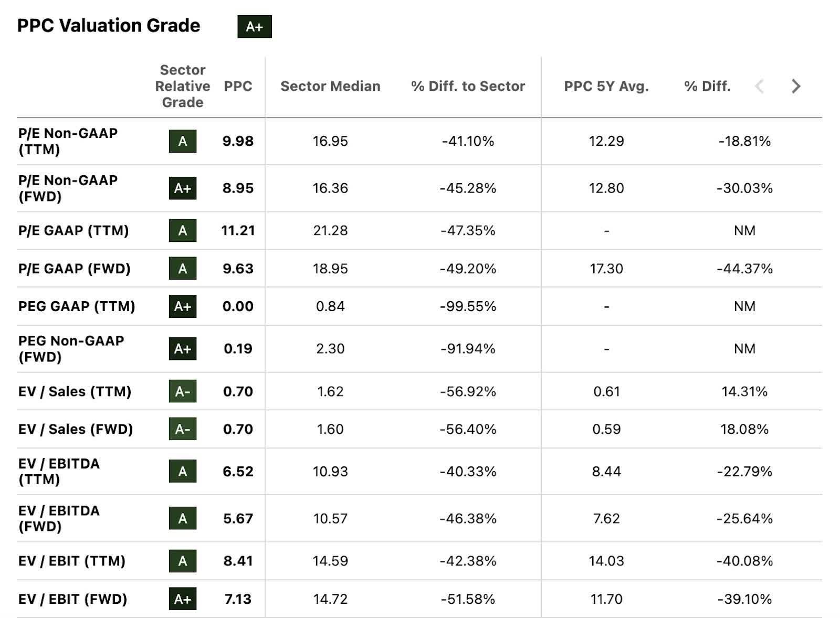This screenshot has width=840, height=618.
Task: Click the A+ badge for PEG Non-GAAP (FWD)
Action: pyautogui.click(x=183, y=349)
